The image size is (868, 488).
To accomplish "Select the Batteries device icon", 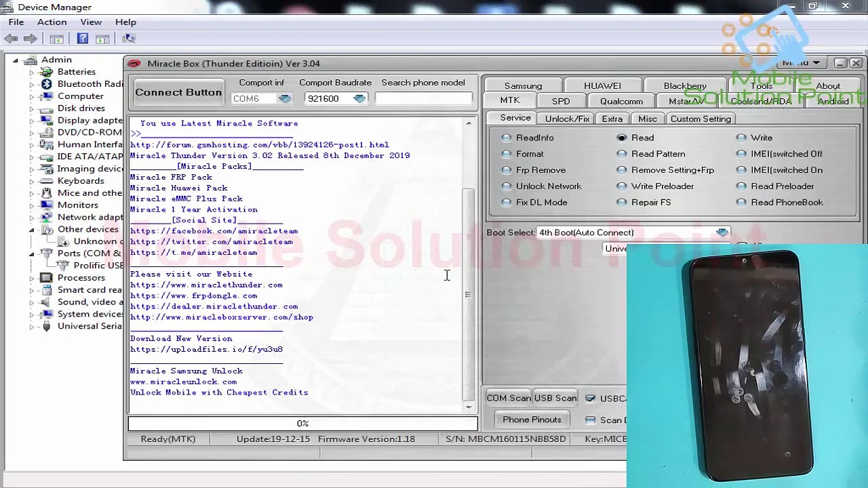I will 46,72.
